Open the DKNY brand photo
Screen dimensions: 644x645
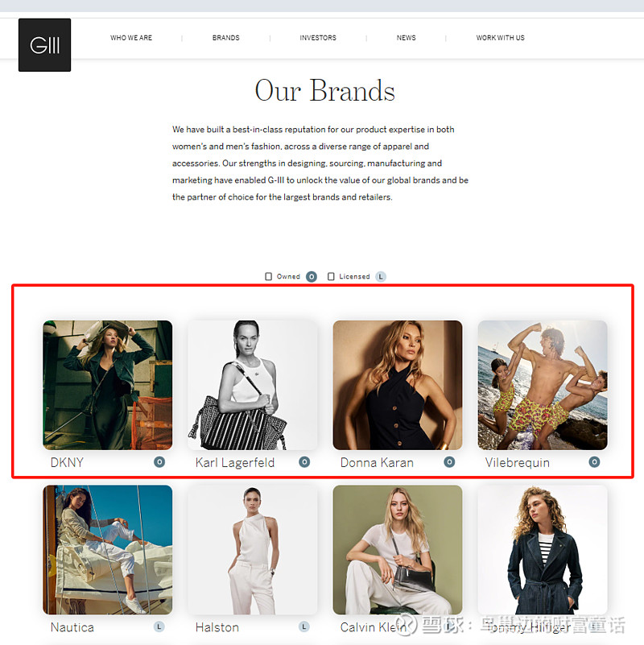(108, 385)
